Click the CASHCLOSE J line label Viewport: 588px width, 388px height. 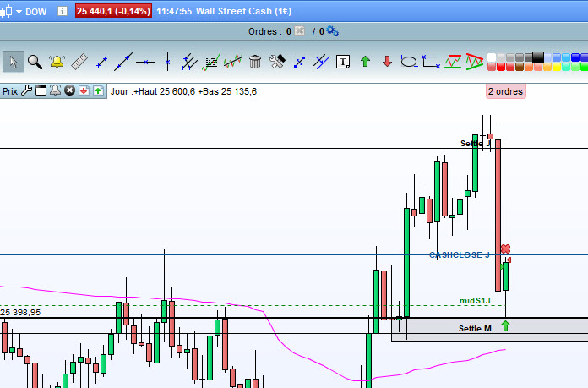460,255
